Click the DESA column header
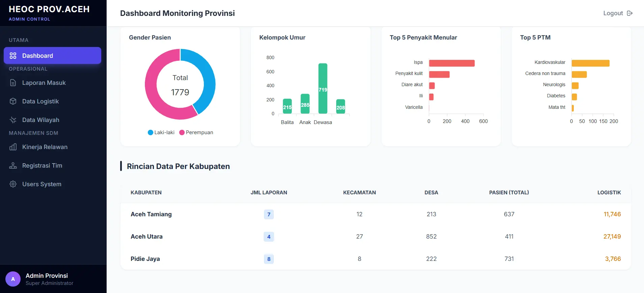This screenshot has width=644, height=293. pyautogui.click(x=431, y=193)
